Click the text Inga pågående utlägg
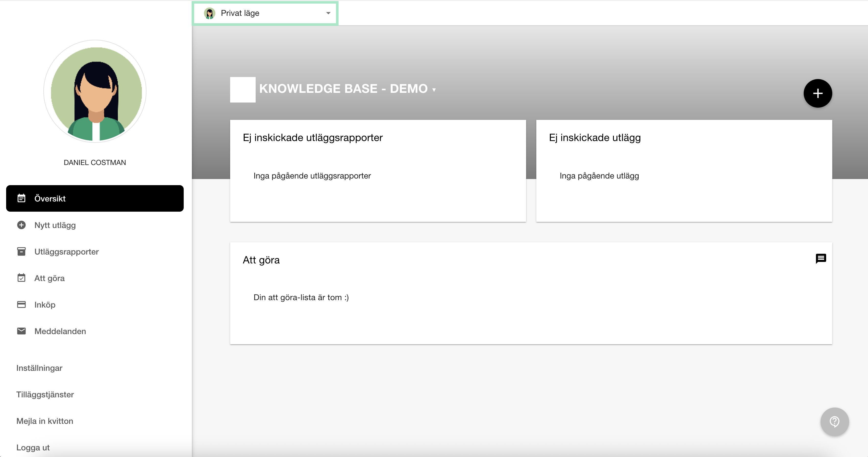Screen dimensions: 868x457 click(599, 176)
